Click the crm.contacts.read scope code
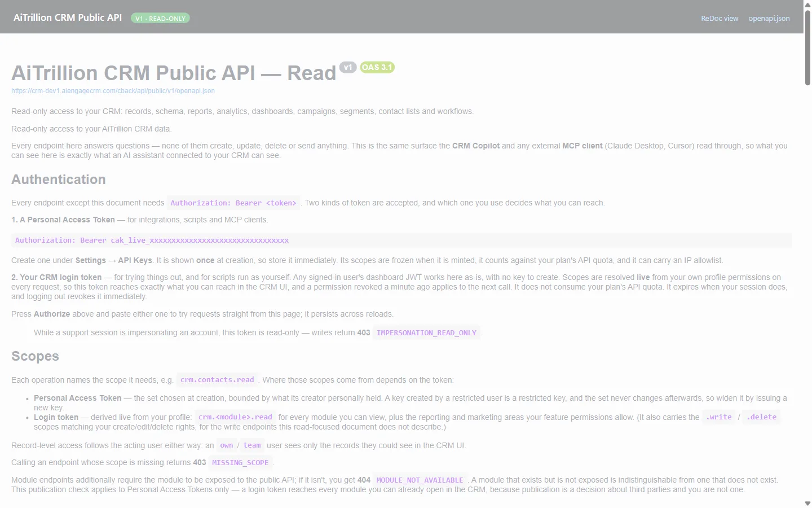This screenshot has width=812, height=508. [x=217, y=380]
